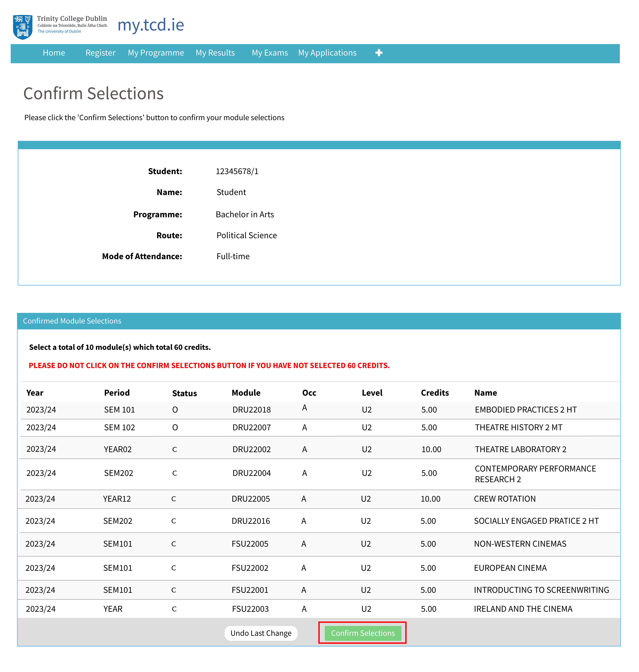Click CONTEMPORARY PERFORMANCE RESEARCH 2 name
This screenshot has height=672, width=639.
point(535,474)
